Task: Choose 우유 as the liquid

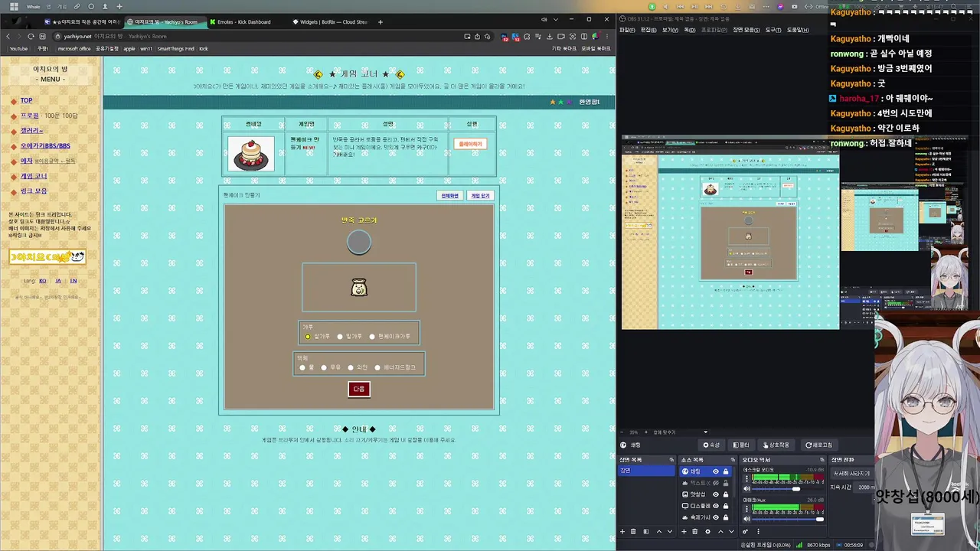Action: 324,367
